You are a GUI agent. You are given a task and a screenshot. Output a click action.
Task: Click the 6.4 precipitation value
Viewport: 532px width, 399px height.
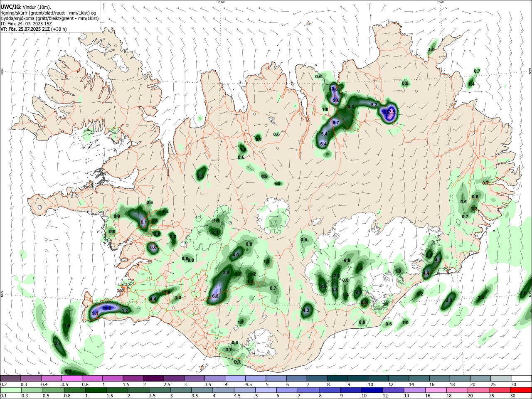tap(323, 144)
